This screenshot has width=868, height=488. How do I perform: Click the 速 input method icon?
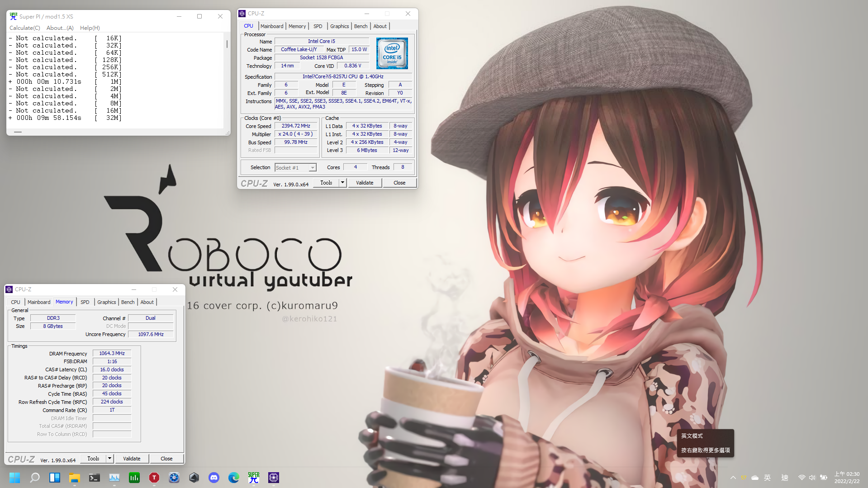785,478
